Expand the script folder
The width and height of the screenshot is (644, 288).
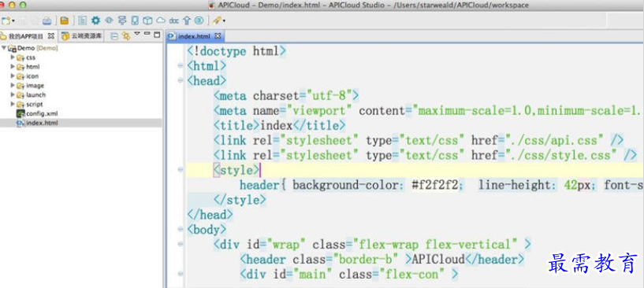tap(13, 104)
